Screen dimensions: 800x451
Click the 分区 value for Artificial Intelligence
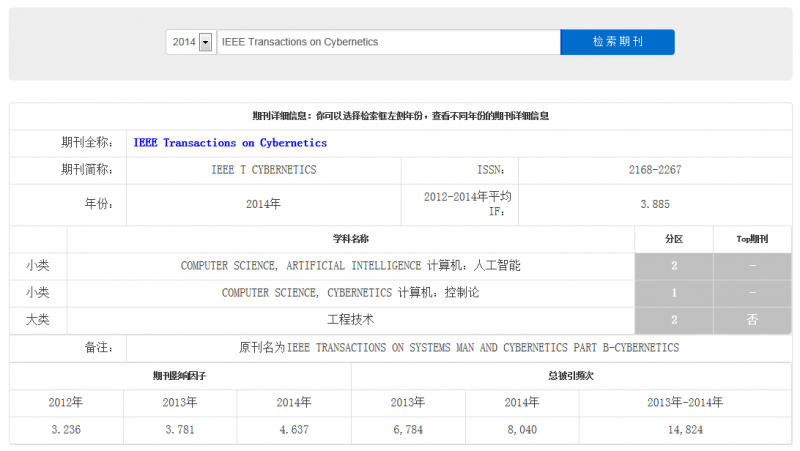point(674,266)
